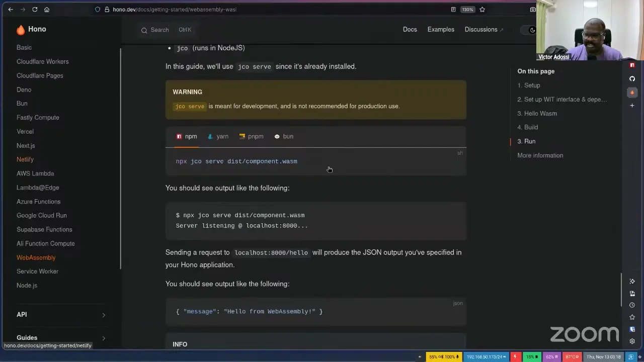Open the Discussions external link

tap(484, 30)
